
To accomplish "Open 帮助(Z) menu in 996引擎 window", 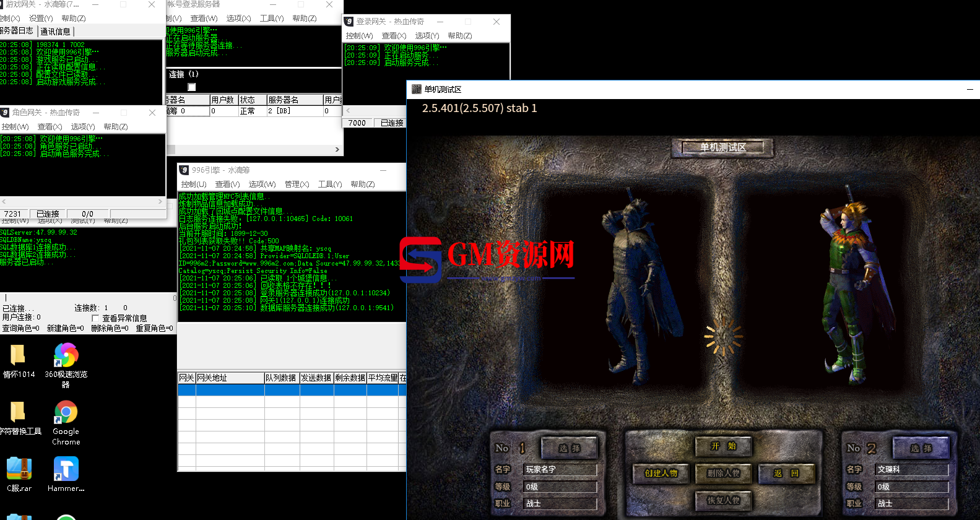I will tap(362, 184).
